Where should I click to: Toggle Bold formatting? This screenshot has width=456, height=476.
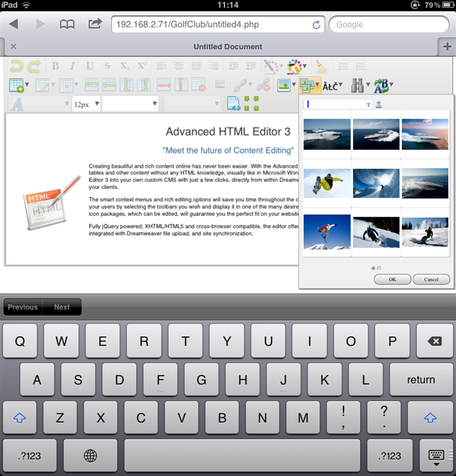(x=55, y=66)
